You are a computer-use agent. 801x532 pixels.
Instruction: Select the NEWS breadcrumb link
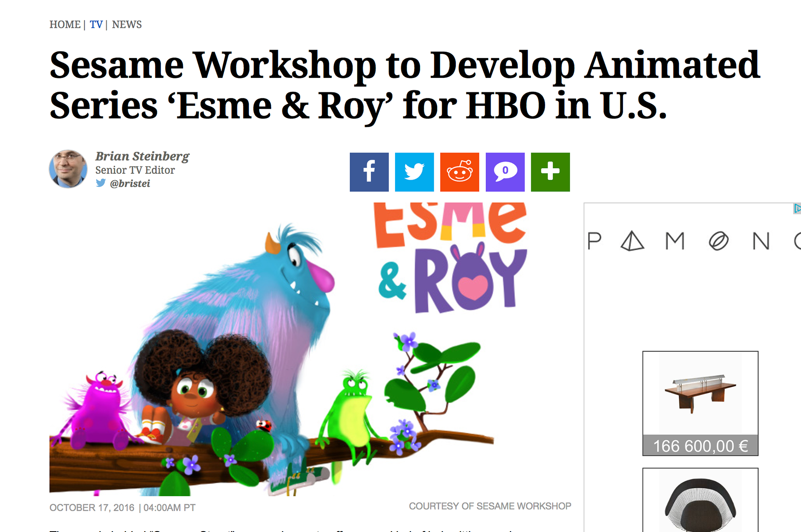127,25
